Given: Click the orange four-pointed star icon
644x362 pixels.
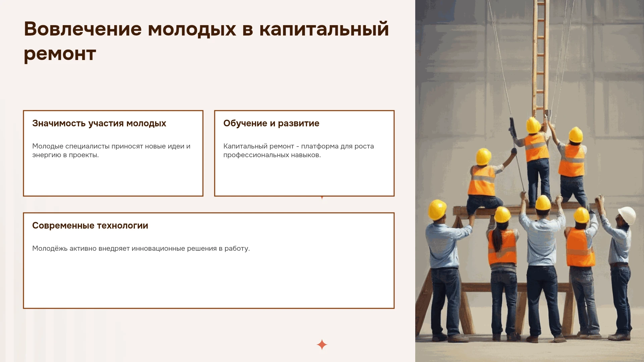Looking at the screenshot, I should pyautogui.click(x=322, y=345).
